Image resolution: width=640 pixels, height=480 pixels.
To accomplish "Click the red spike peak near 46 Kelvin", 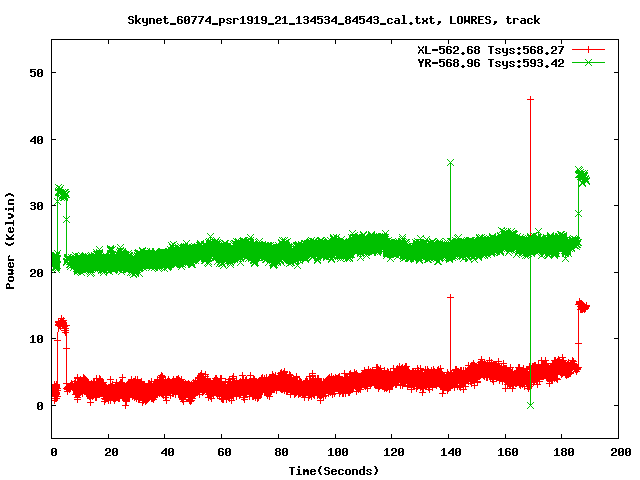I will click(x=530, y=99).
